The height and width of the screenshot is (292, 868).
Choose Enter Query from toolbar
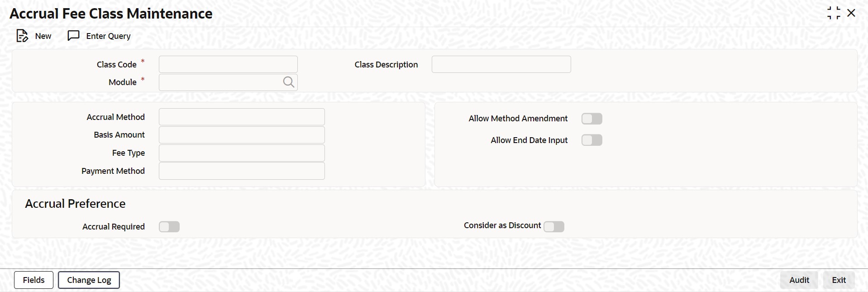pyautogui.click(x=108, y=36)
